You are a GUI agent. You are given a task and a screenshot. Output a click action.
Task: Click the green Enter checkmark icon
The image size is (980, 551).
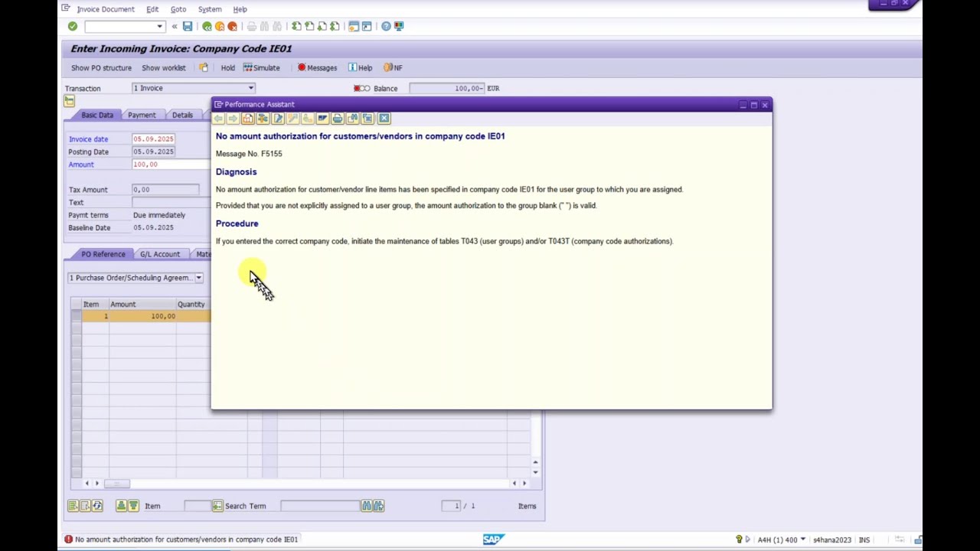pos(72,26)
